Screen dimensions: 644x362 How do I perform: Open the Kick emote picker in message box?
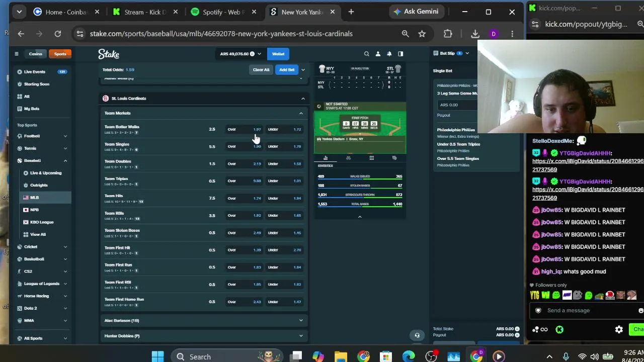pyautogui.click(x=640, y=311)
